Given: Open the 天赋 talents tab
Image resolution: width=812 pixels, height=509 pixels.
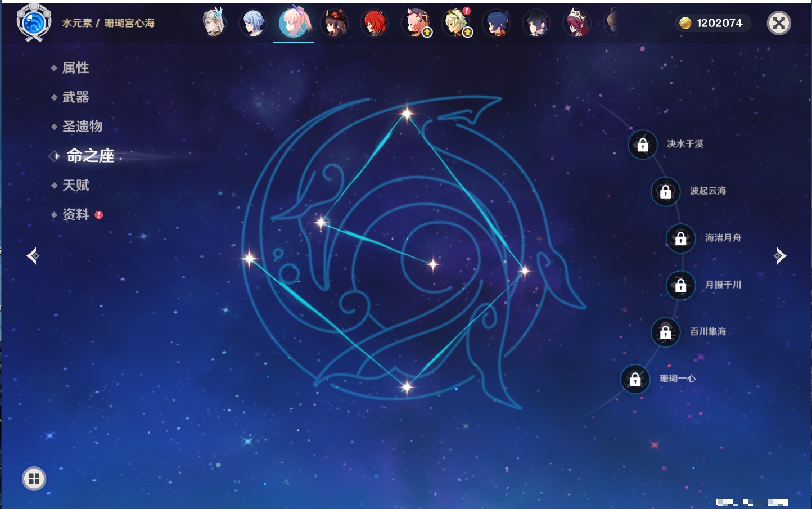Looking at the screenshot, I should pyautogui.click(x=75, y=185).
